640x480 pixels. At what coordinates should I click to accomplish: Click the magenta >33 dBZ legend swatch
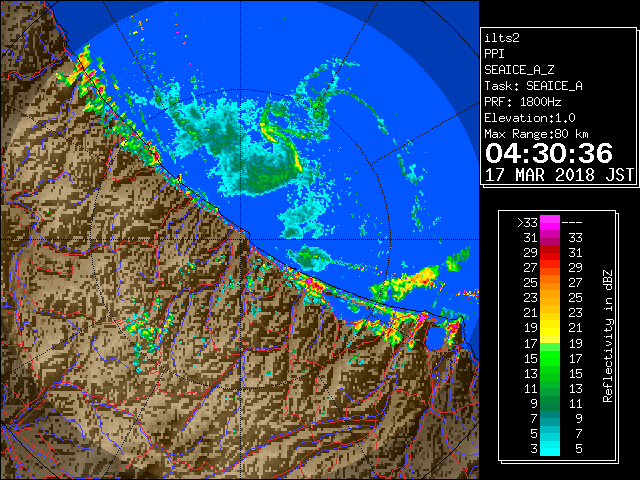pyautogui.click(x=550, y=223)
